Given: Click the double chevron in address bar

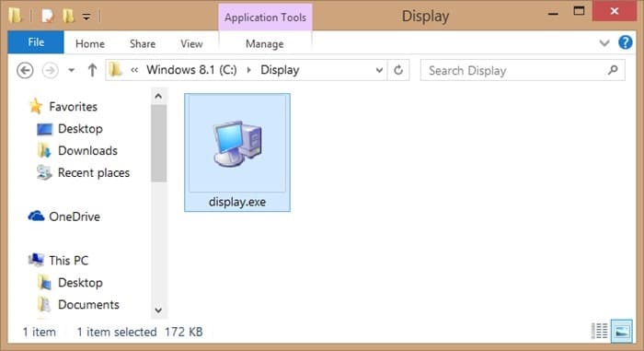Looking at the screenshot, I should coord(134,70).
